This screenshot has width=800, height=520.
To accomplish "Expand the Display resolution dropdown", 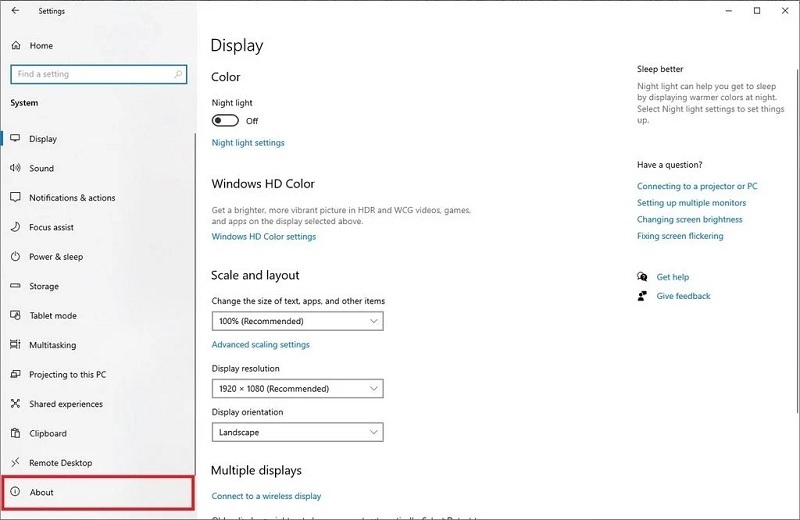I will click(298, 388).
